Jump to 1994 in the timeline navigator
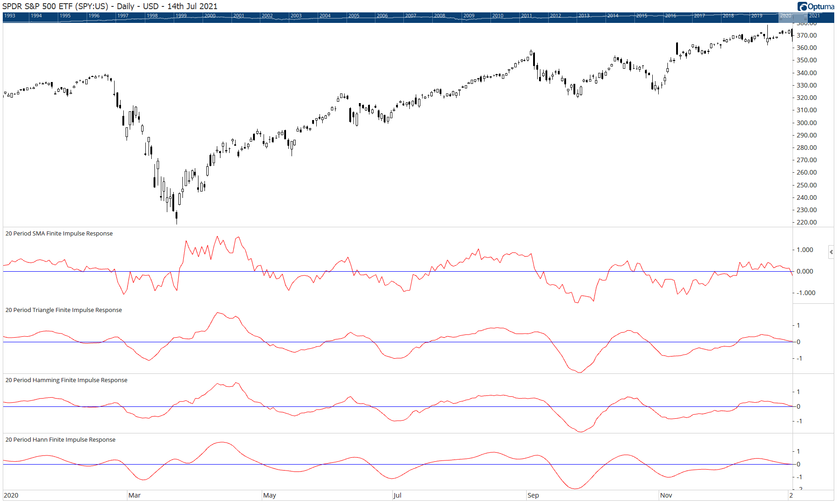Viewport: 837px width, 504px height. (x=36, y=16)
